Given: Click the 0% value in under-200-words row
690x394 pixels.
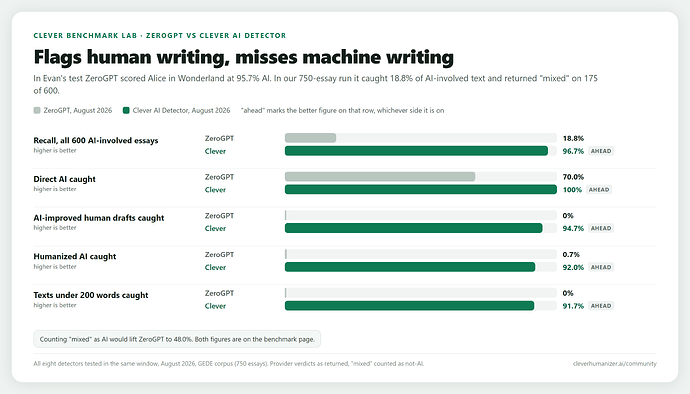Looking at the screenshot, I should tap(568, 293).
